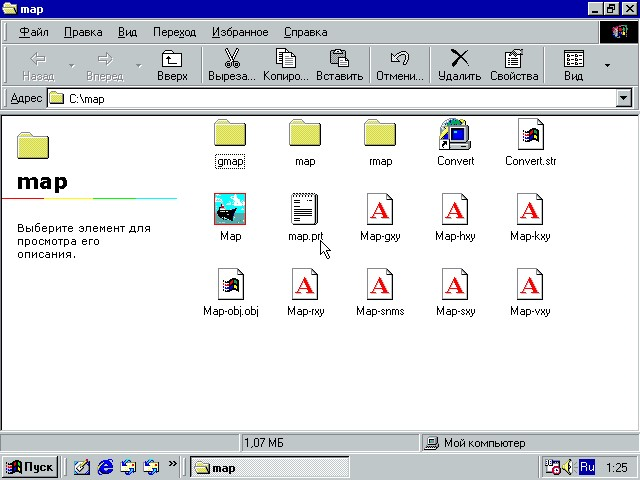The height and width of the screenshot is (480, 640).
Task: Open the Избранное menu
Action: (240, 32)
